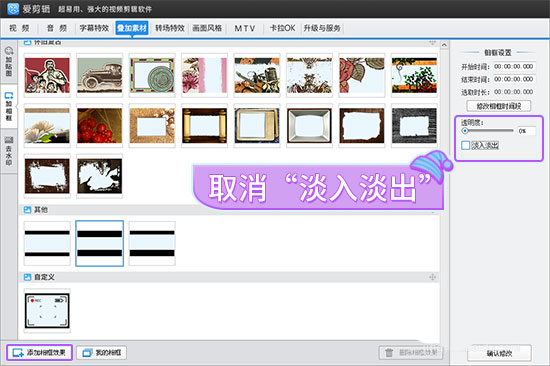Click the 透明度 slider handle

click(x=465, y=131)
